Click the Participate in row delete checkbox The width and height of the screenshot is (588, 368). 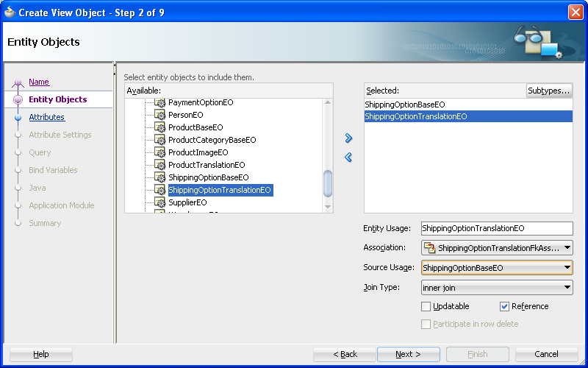coord(426,324)
